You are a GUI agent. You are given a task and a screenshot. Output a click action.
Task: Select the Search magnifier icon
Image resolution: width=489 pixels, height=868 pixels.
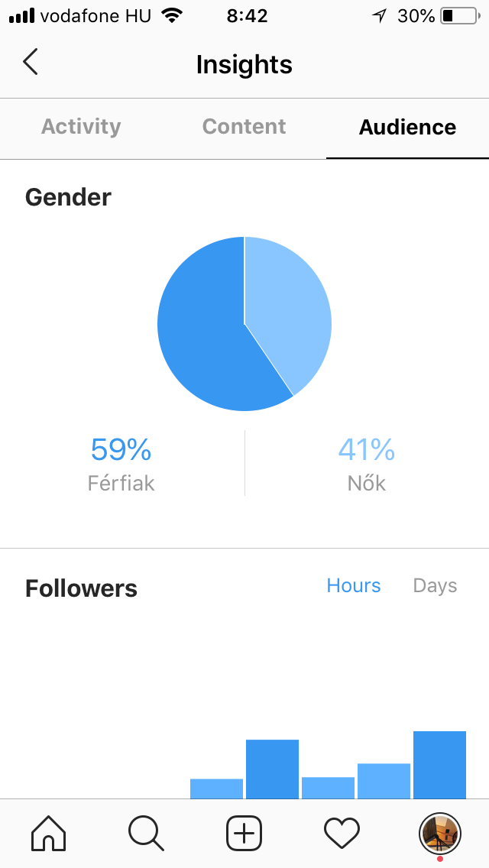click(146, 834)
